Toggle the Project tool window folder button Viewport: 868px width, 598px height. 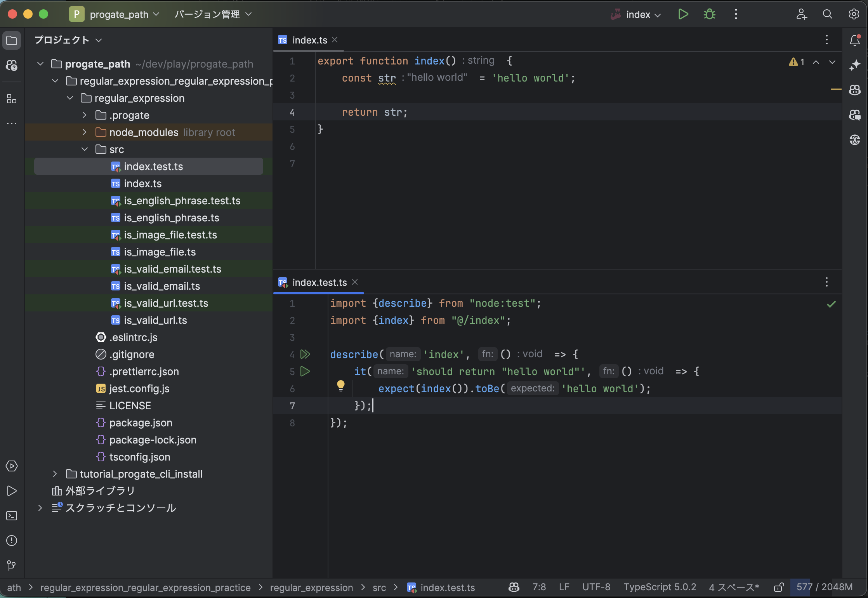pos(12,40)
